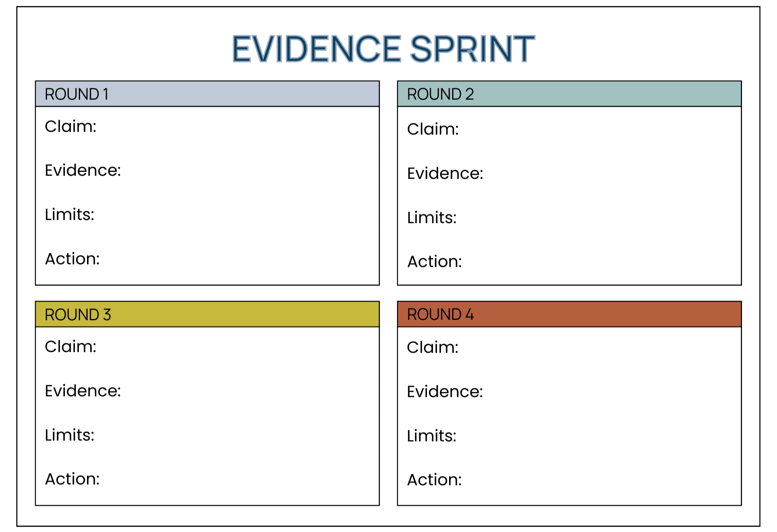This screenshot has width=777, height=532.
Task: Select the Claim label in Round 2
Action: tap(433, 129)
